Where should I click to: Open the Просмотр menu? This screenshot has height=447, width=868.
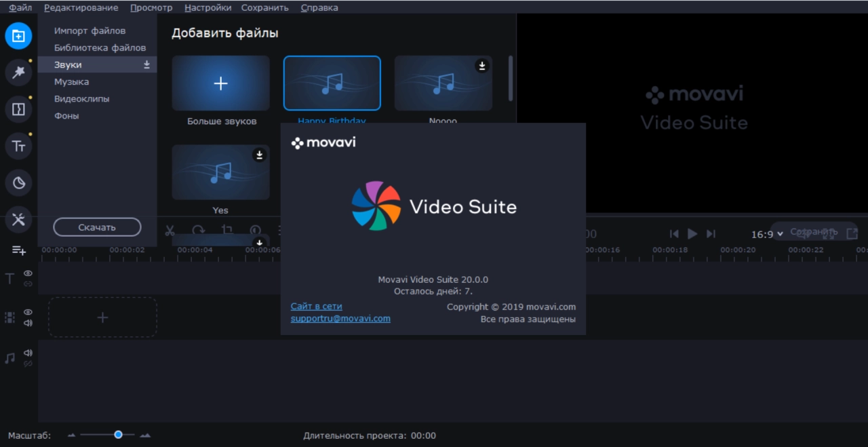click(x=151, y=7)
